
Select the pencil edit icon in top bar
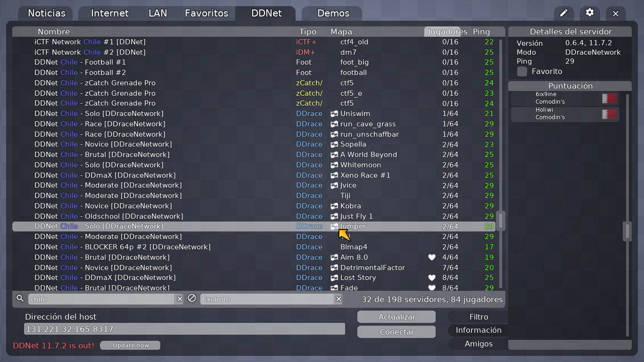click(x=564, y=13)
